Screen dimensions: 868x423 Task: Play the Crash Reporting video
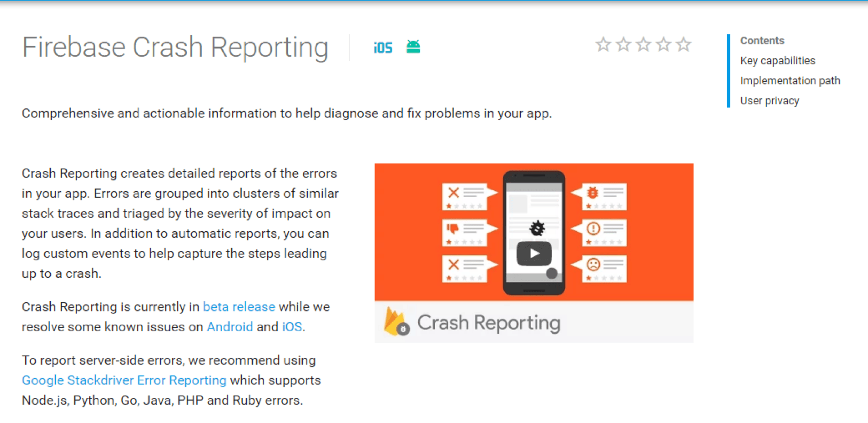point(534,254)
